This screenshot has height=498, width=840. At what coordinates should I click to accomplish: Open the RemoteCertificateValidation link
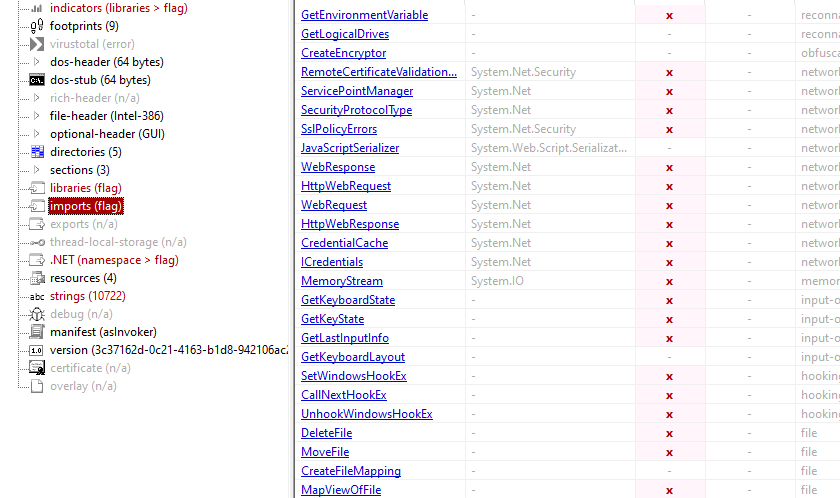(379, 72)
